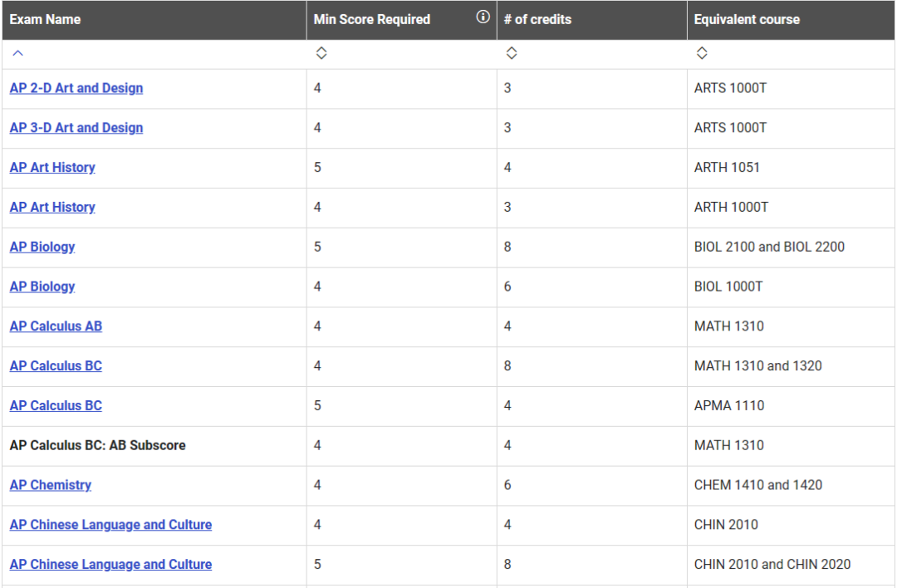Go to the AP Chemistry exam link
The width and height of the screenshot is (897, 588).
[50, 485]
